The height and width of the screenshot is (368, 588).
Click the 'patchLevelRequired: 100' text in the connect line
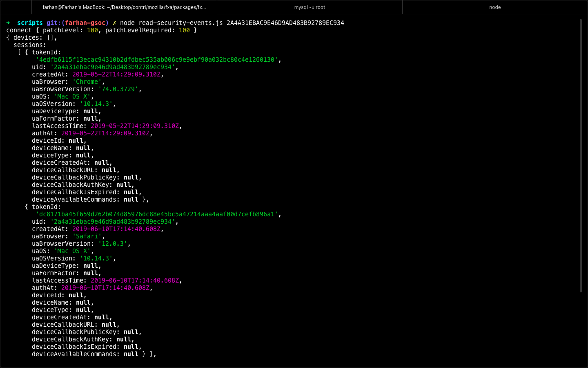pyautogui.click(x=147, y=30)
